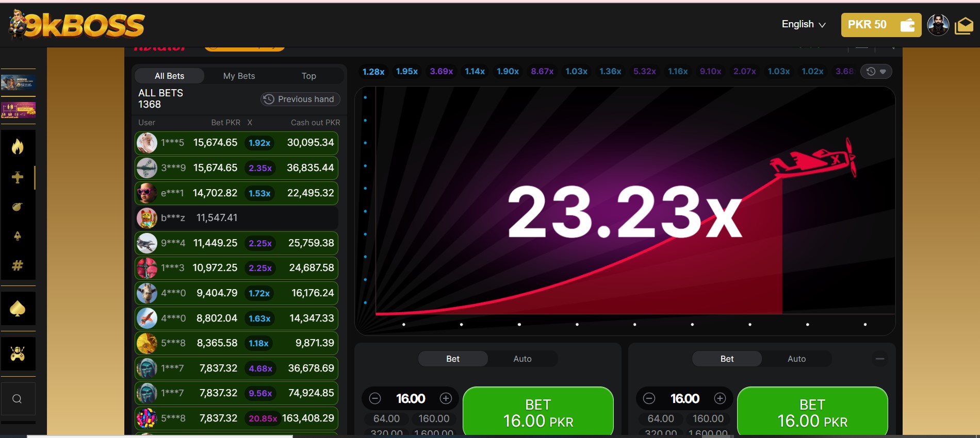
Task: Open the mail inbox icon
Action: (963, 25)
